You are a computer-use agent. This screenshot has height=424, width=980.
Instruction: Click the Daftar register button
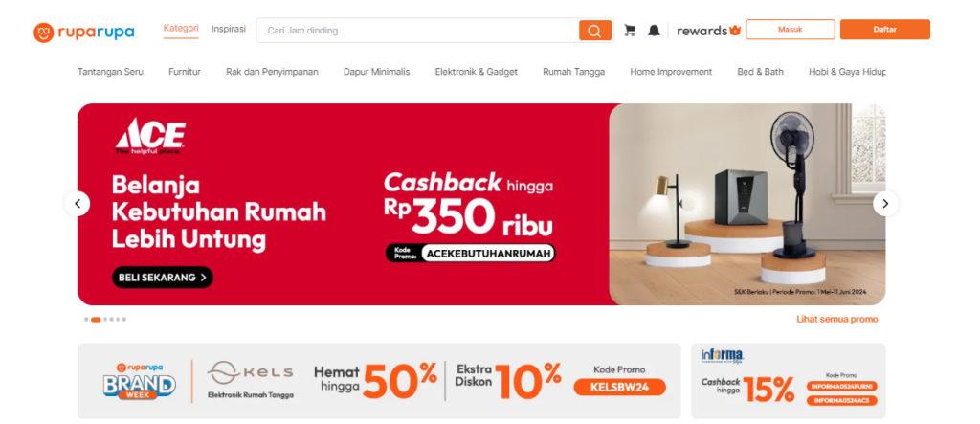coord(885,30)
